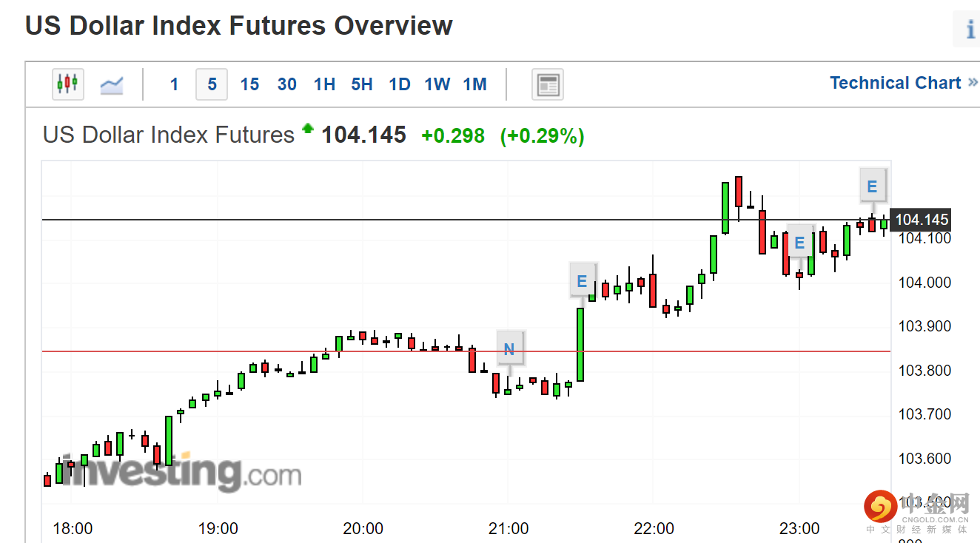
Task: Click the E event marker near 23:00
Action: point(799,243)
